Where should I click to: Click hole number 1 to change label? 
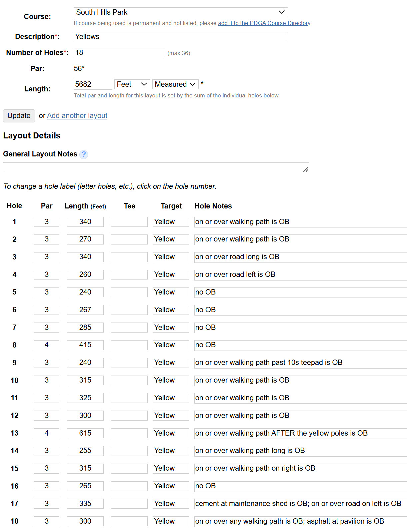pyautogui.click(x=14, y=222)
